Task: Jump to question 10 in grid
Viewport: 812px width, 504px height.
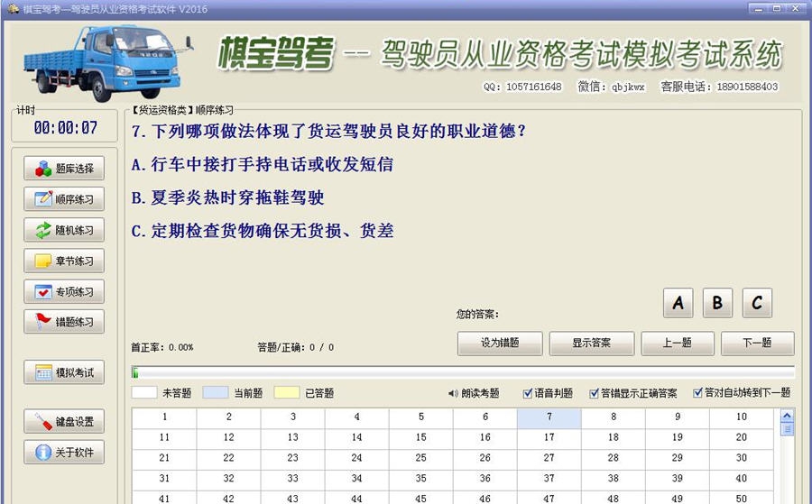Action: click(x=742, y=417)
